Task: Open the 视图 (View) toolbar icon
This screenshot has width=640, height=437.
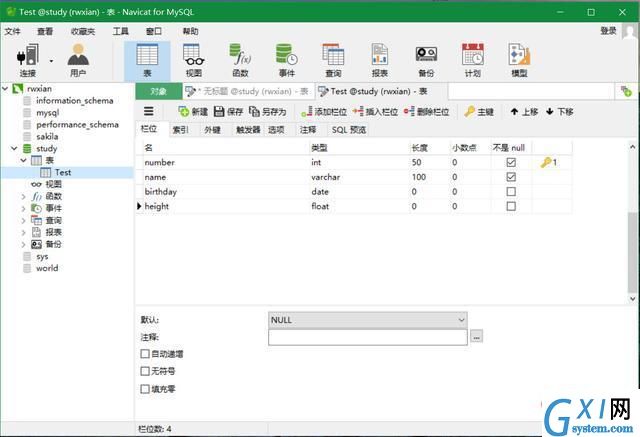Action: (x=193, y=60)
